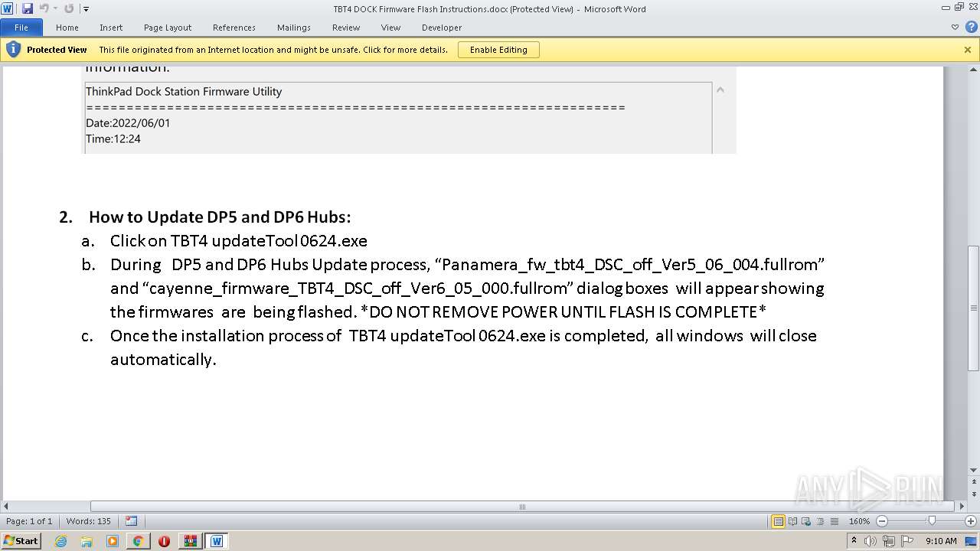
Task: Show hidden tray icons arrow
Action: (x=854, y=540)
